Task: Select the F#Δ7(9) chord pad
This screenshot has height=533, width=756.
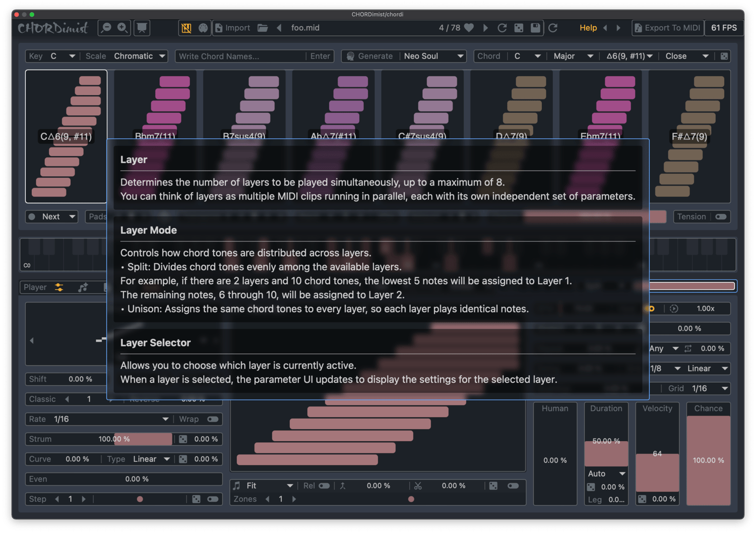Action: (x=689, y=136)
